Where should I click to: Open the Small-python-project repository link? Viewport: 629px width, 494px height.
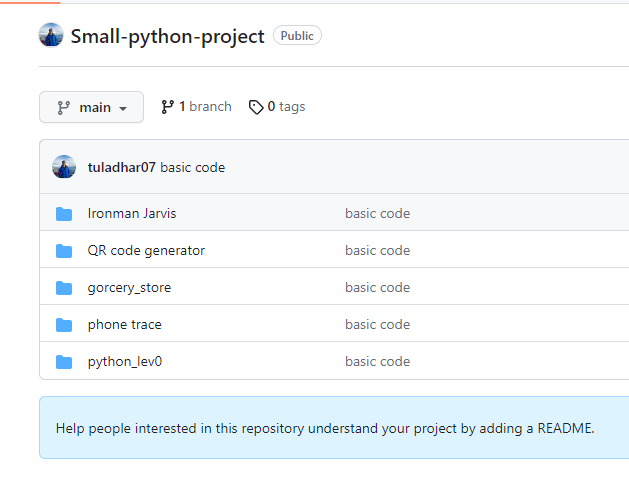tap(167, 36)
